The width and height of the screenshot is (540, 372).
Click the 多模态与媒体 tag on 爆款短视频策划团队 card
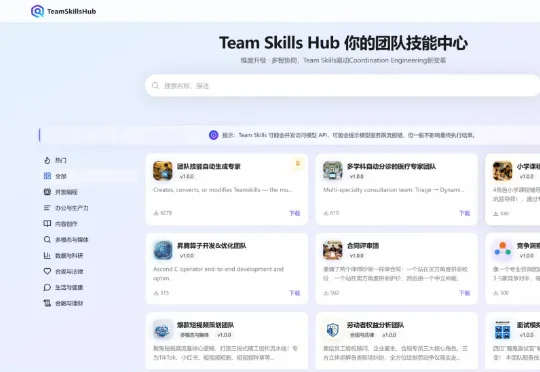(195, 335)
